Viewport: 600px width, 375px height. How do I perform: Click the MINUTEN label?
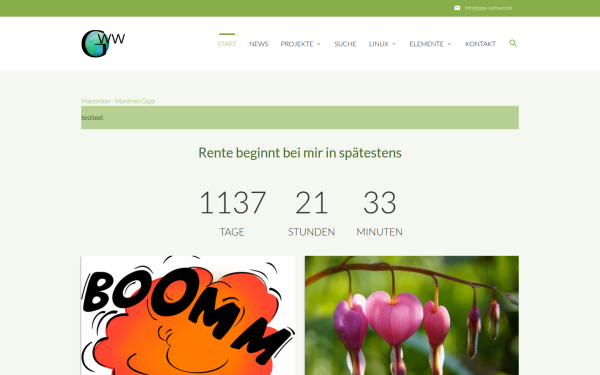click(x=380, y=232)
